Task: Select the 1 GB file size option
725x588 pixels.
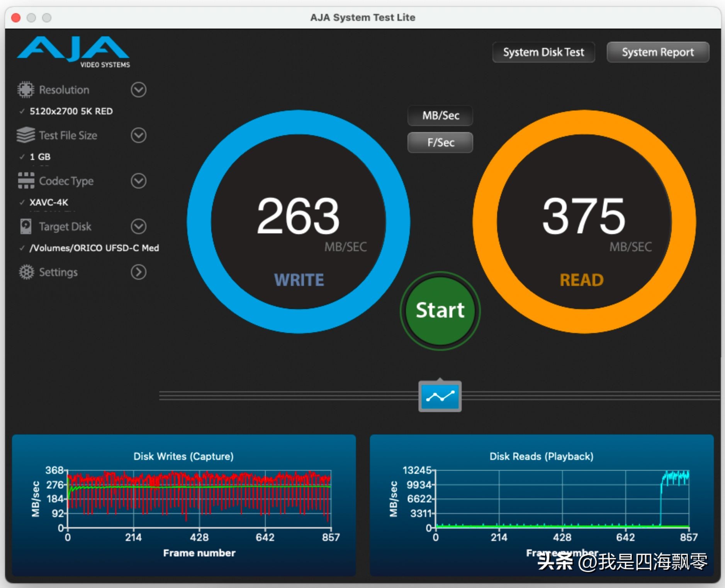Action: click(40, 157)
